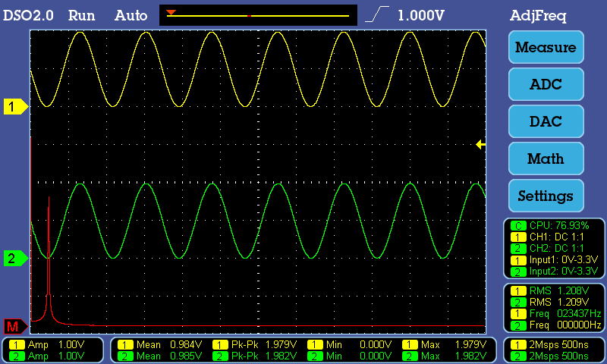Click channel 2 Pk-Pk 1.982V value
This screenshot has width=607, height=364.
[264, 356]
